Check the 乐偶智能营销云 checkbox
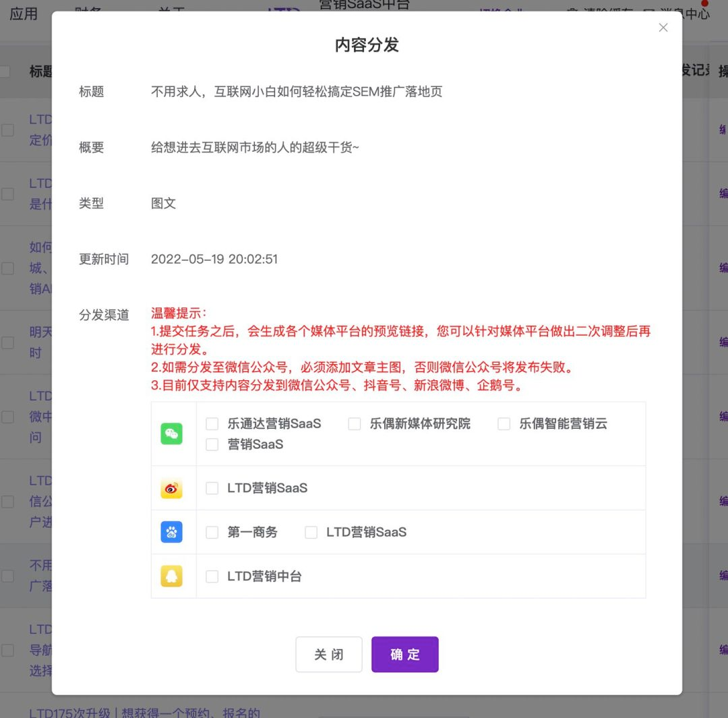Image resolution: width=728 pixels, height=718 pixels. [504, 423]
